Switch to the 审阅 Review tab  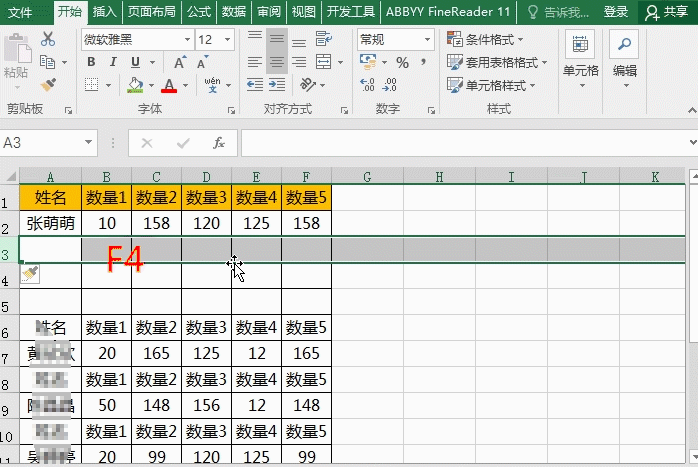coord(269,12)
